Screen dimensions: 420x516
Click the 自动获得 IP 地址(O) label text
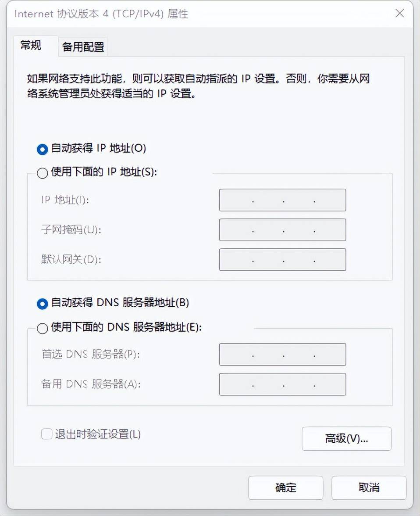click(x=98, y=148)
